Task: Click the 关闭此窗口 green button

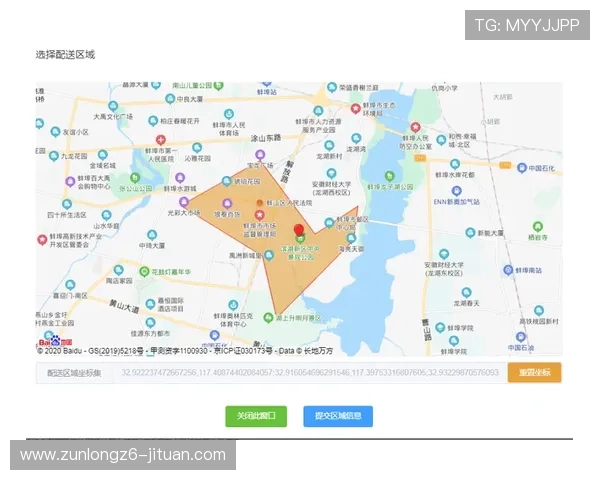Action: point(256,416)
